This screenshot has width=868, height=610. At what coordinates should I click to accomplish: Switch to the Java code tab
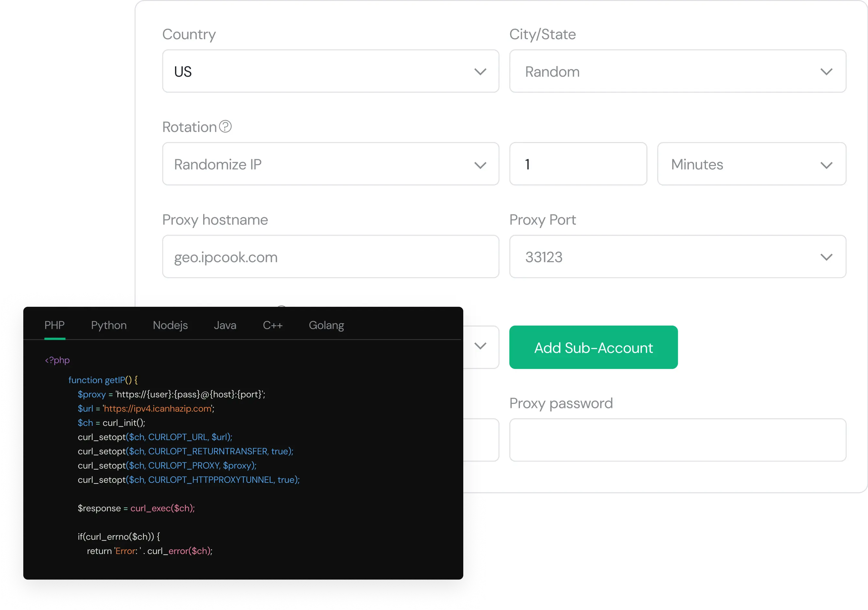coord(225,325)
